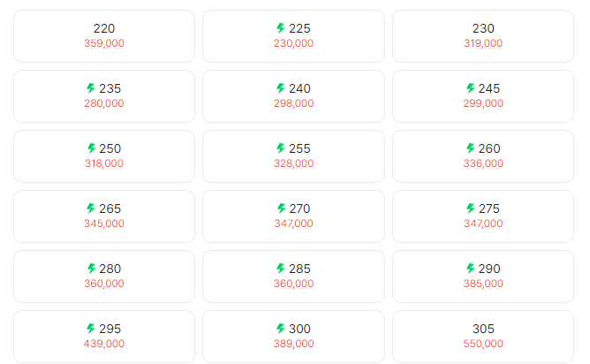
Task: Select size 305 priced 550,000
Action: coord(483,337)
